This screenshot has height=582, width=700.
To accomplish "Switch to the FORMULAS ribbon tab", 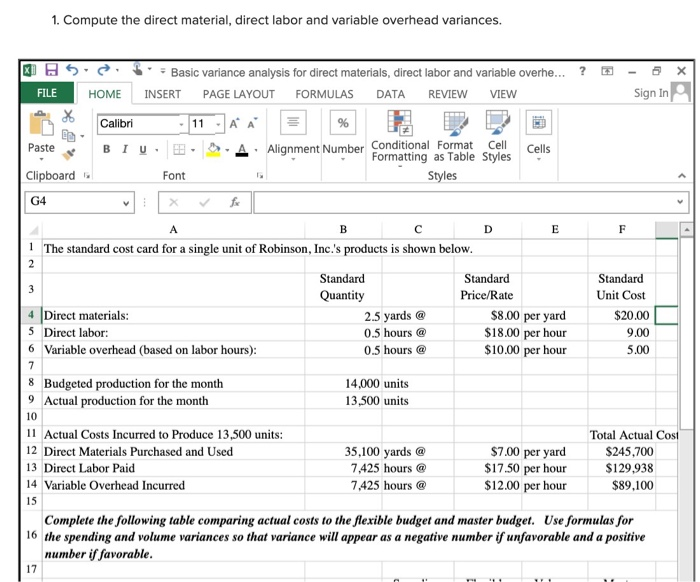I will 324,94.
